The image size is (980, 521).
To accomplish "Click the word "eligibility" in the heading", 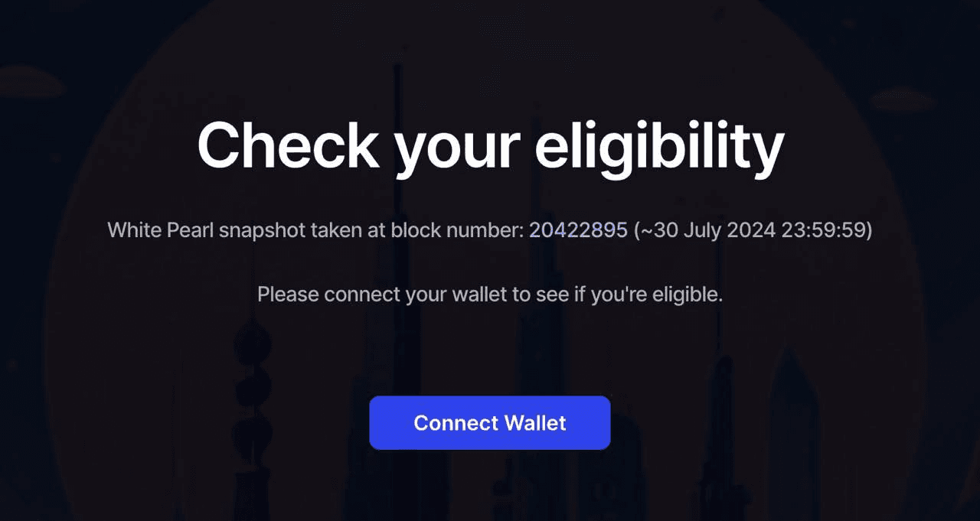I will 659,148.
